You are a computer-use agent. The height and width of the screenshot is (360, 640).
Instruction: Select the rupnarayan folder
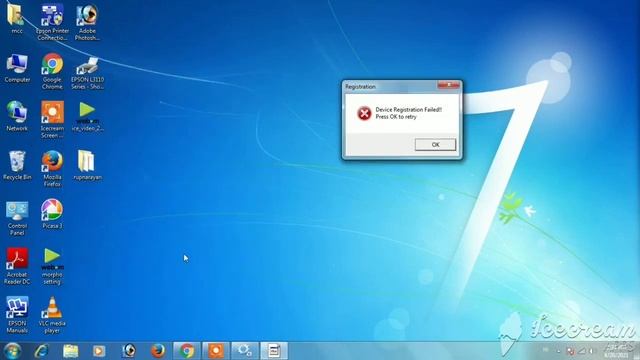(87, 165)
